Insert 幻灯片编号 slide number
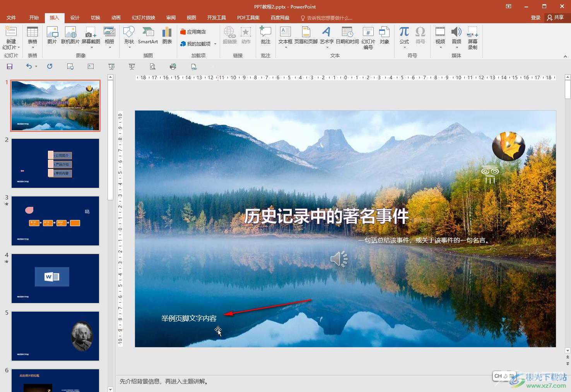The image size is (571, 392). coord(368,38)
